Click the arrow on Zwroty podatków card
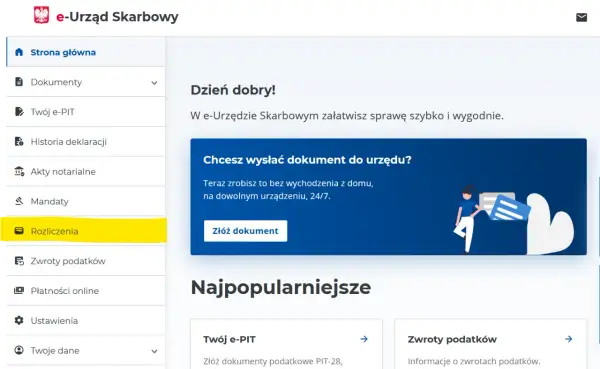600x369 pixels. click(568, 339)
